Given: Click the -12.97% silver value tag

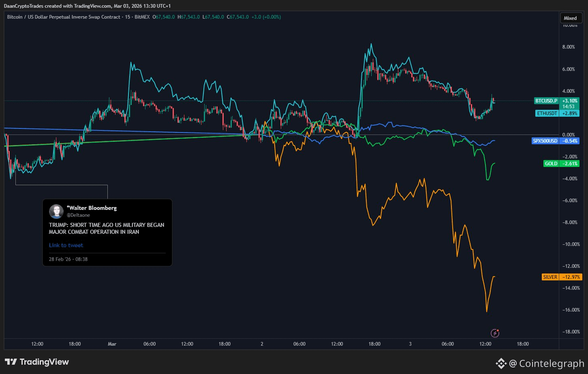Looking at the screenshot, I should [x=571, y=277].
